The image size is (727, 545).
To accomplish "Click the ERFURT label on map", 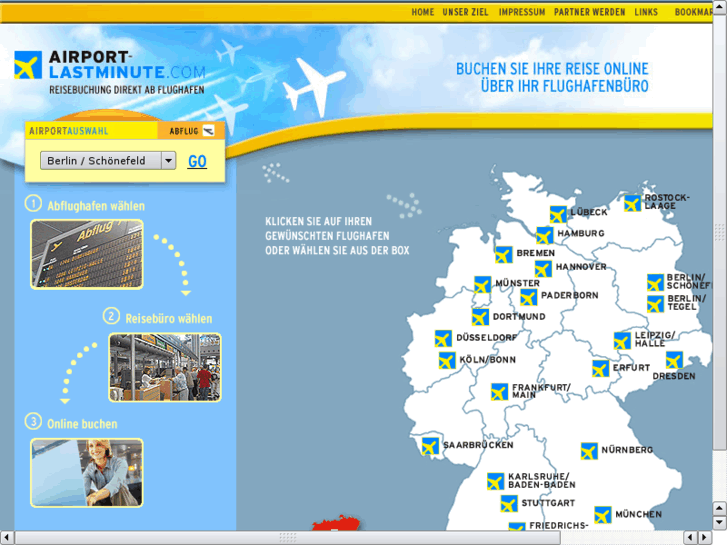I will 631,368.
